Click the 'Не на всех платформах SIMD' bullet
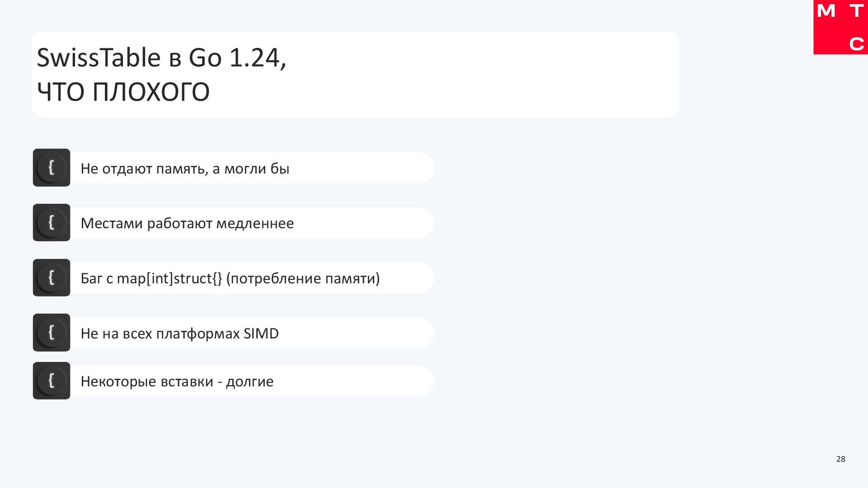Viewport: 868px width, 488px height. 179,333
